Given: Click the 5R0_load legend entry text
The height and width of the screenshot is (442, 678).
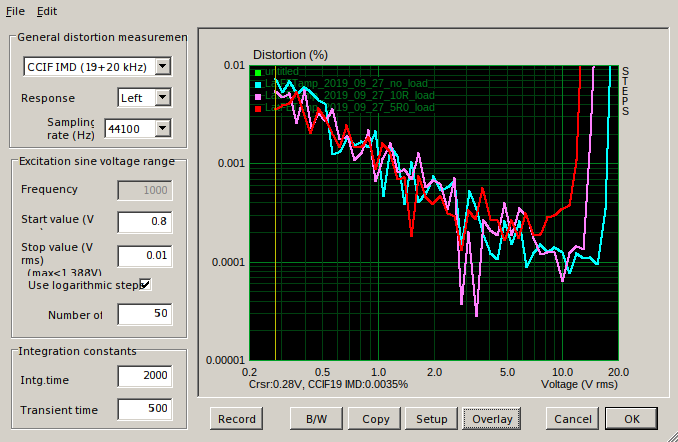Looking at the screenshot, I should 350,107.
